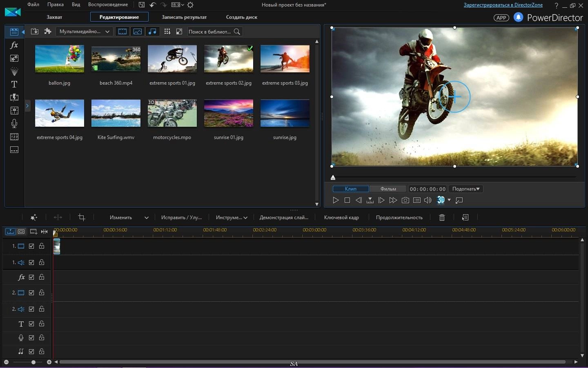Open the 16:9 aspect ratio dropdown
588x368 pixels.
click(178, 5)
